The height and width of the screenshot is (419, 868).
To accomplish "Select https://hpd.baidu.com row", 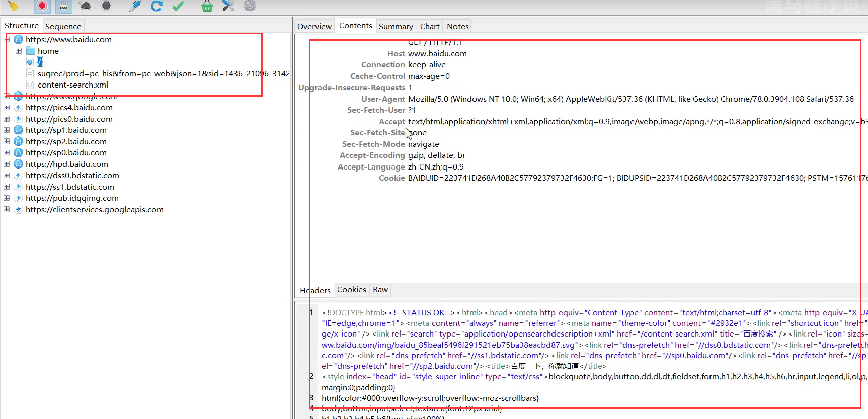I will (67, 164).
